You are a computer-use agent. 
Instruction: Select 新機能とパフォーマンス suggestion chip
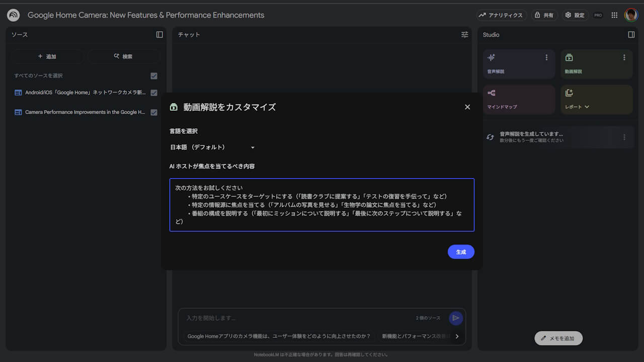click(416, 336)
